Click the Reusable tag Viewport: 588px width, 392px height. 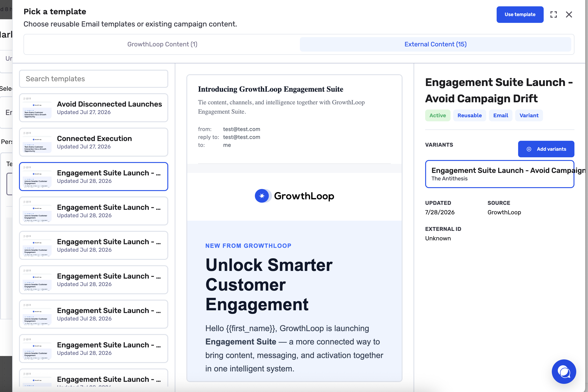469,115
